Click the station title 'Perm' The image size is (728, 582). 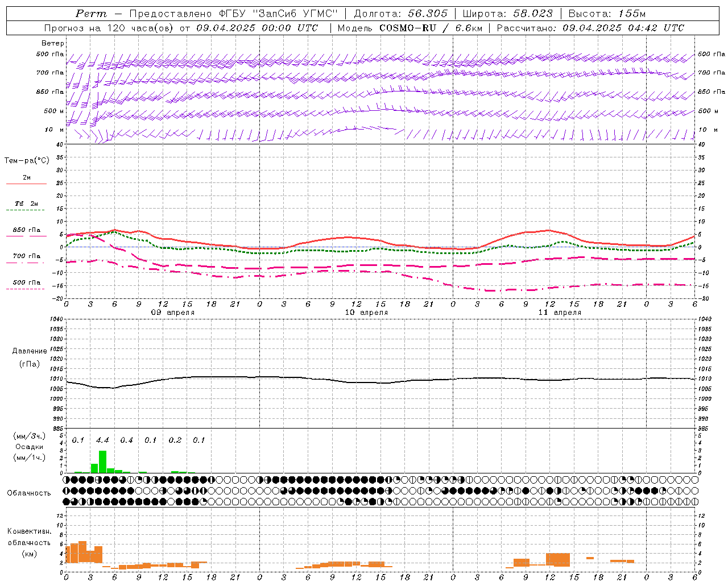[91, 14]
